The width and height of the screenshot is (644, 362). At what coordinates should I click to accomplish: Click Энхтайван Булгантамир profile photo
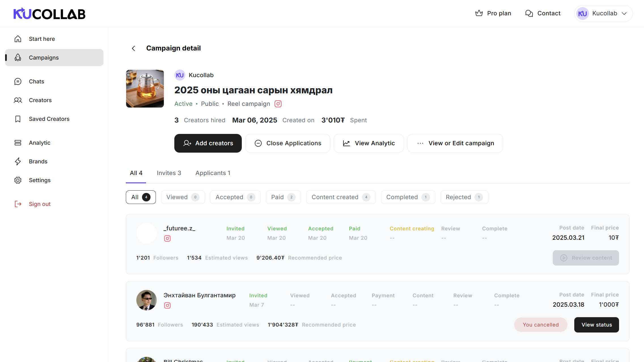147,300
